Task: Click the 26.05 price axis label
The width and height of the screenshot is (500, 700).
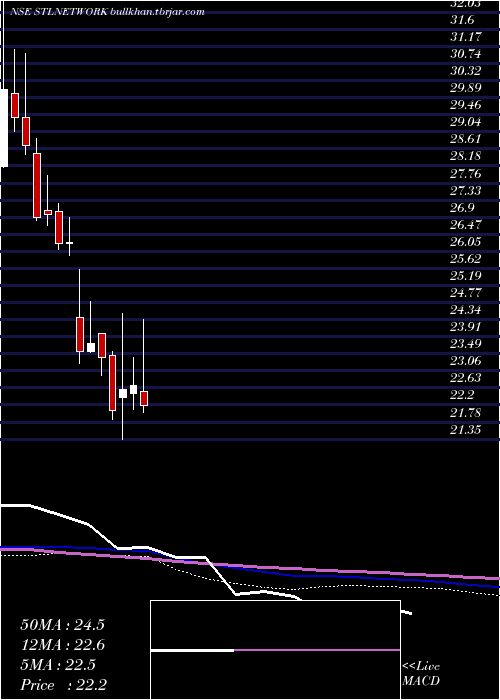Action: pyautogui.click(x=466, y=242)
